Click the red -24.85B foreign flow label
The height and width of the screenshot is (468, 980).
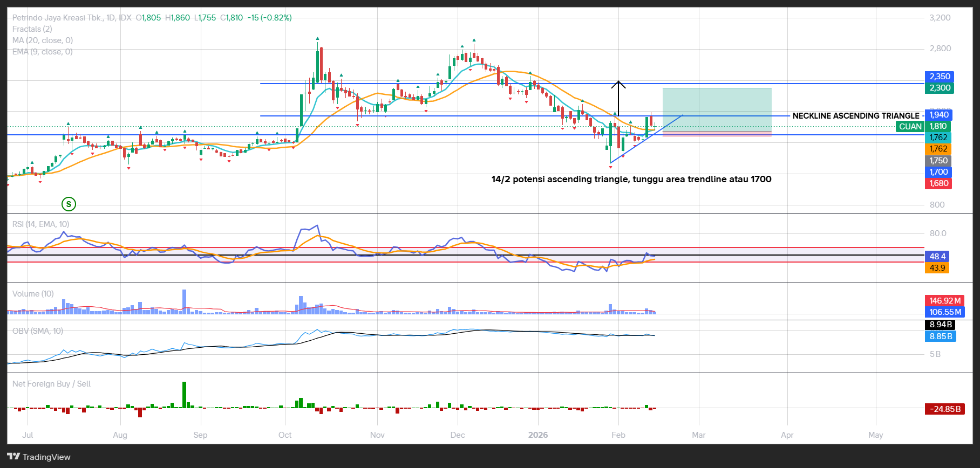(944, 409)
